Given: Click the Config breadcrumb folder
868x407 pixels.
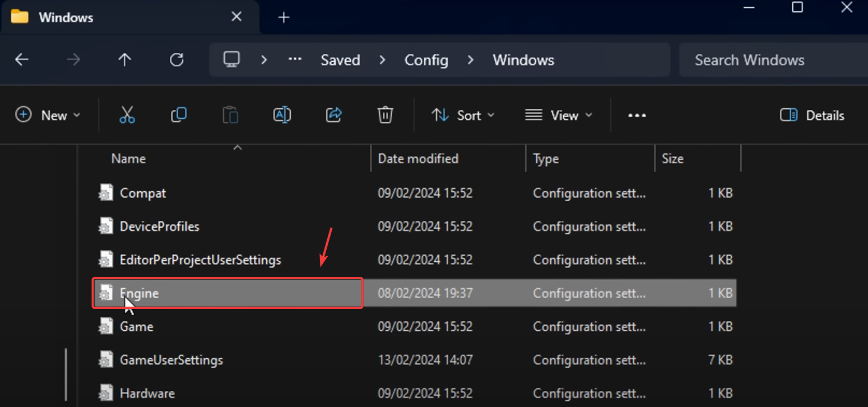Looking at the screenshot, I should pyautogui.click(x=426, y=60).
